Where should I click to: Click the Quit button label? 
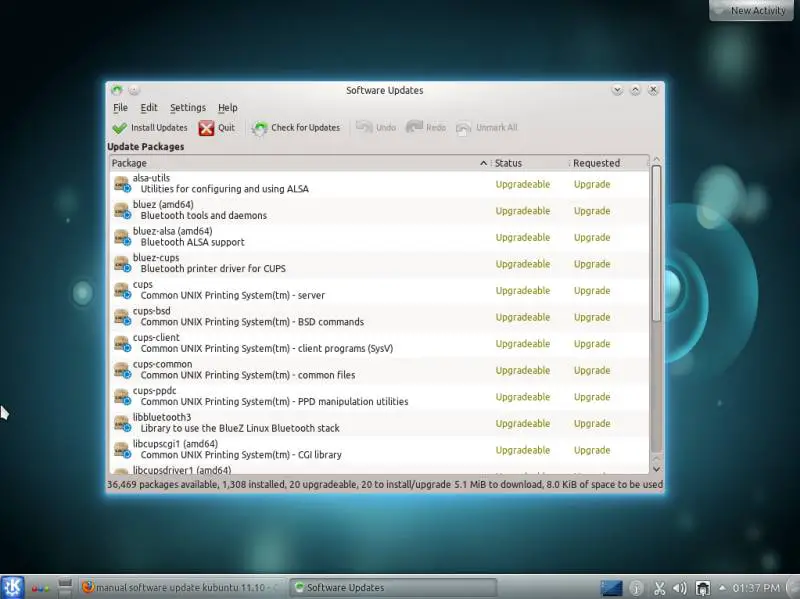(227, 128)
